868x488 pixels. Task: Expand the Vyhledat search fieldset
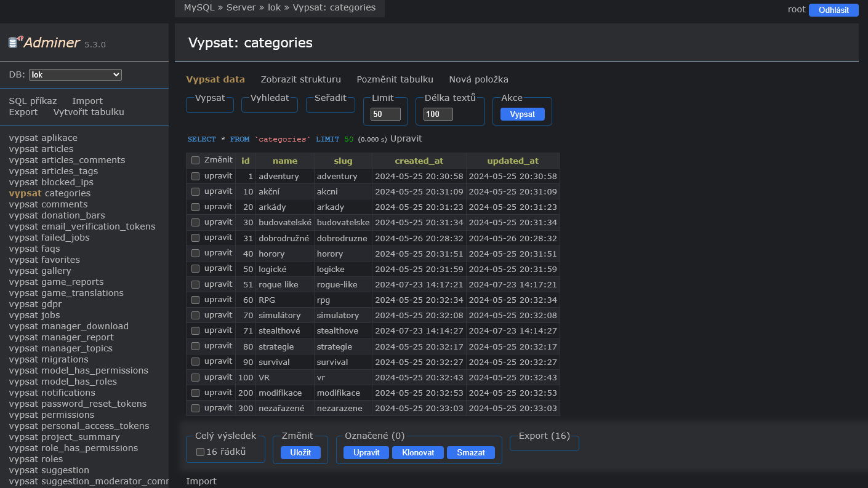(x=269, y=98)
